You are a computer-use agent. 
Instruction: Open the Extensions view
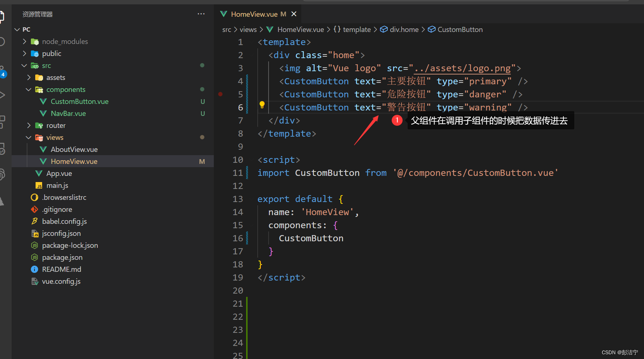[x=2, y=122]
